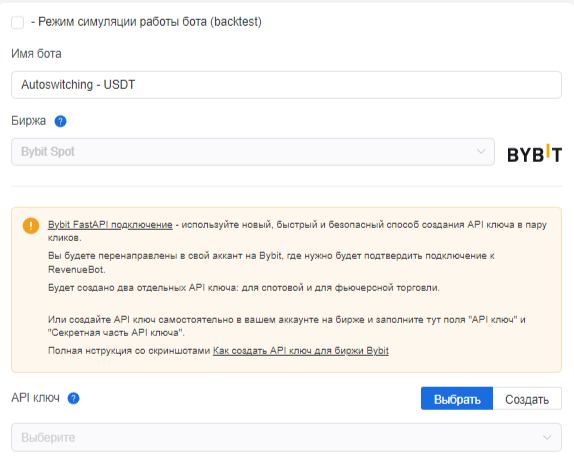Open the Bybit Spot exchange dropdown

(253, 152)
